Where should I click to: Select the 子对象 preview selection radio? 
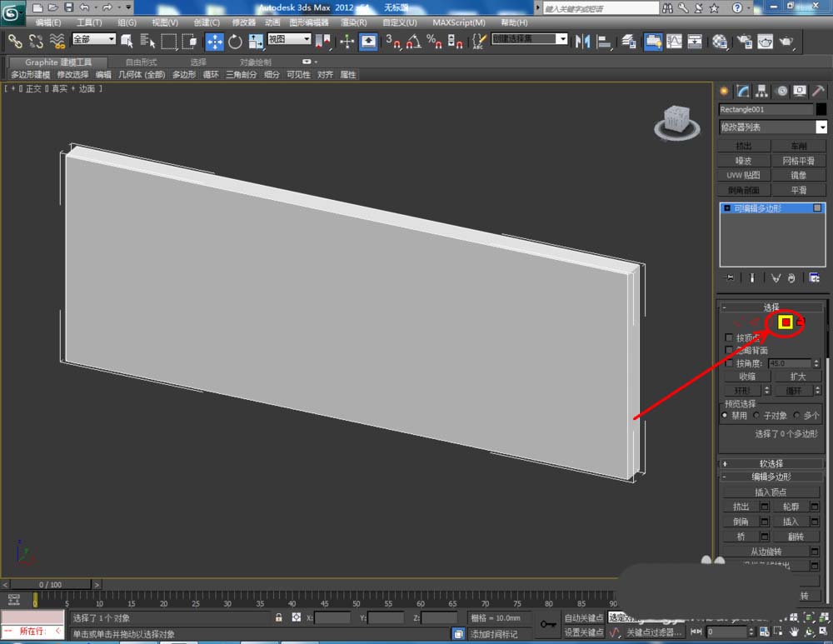tap(756, 415)
